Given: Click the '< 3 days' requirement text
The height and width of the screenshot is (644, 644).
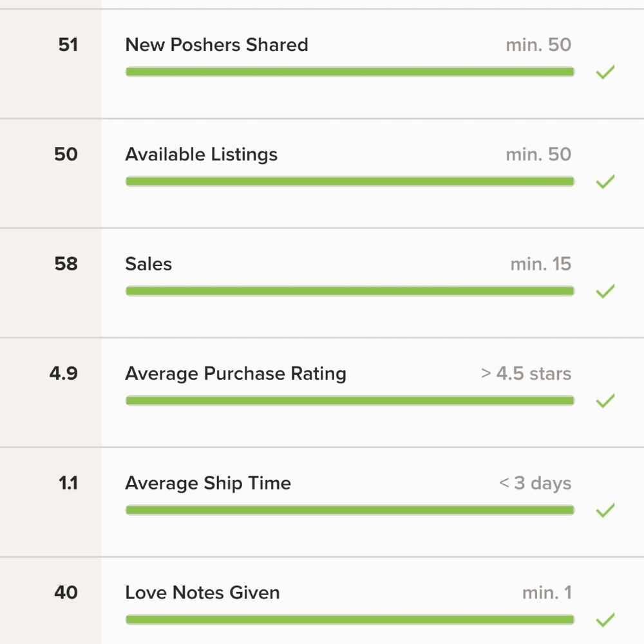Looking at the screenshot, I should (x=535, y=483).
